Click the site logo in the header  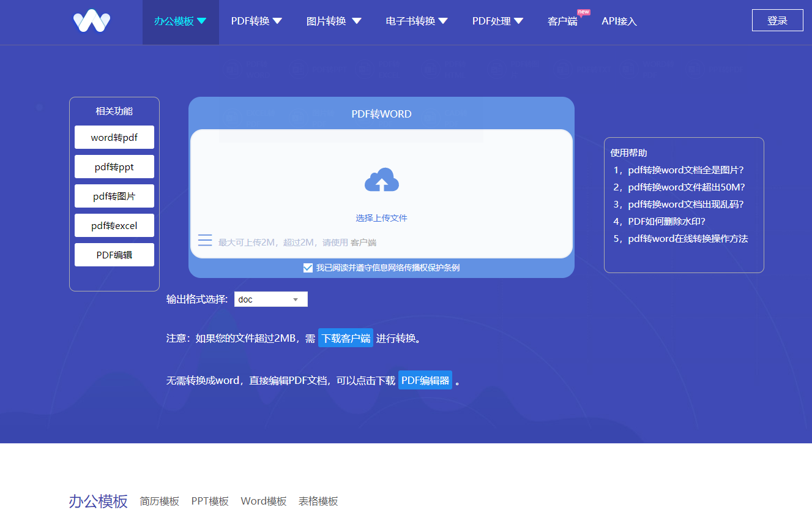tap(92, 21)
